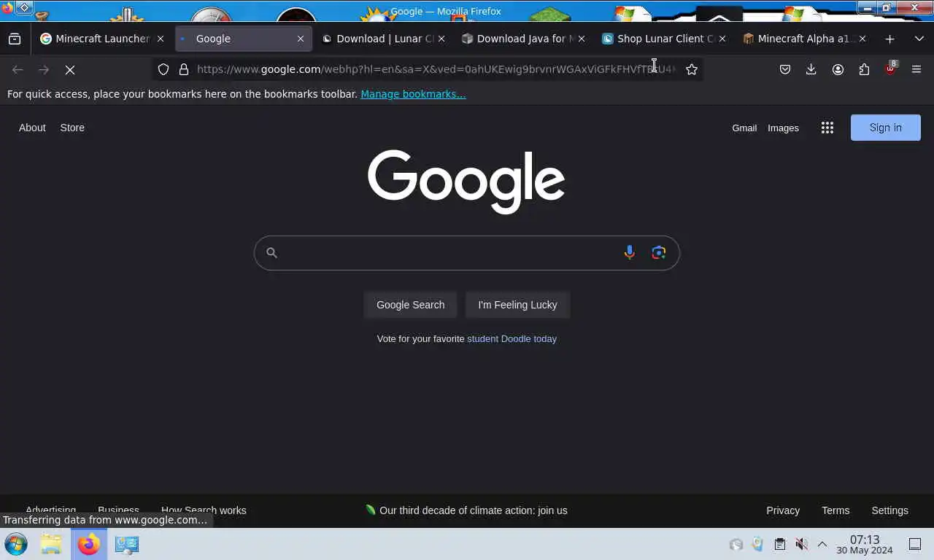Bookmark this page with the star
This screenshot has width=934, height=560.
(692, 69)
